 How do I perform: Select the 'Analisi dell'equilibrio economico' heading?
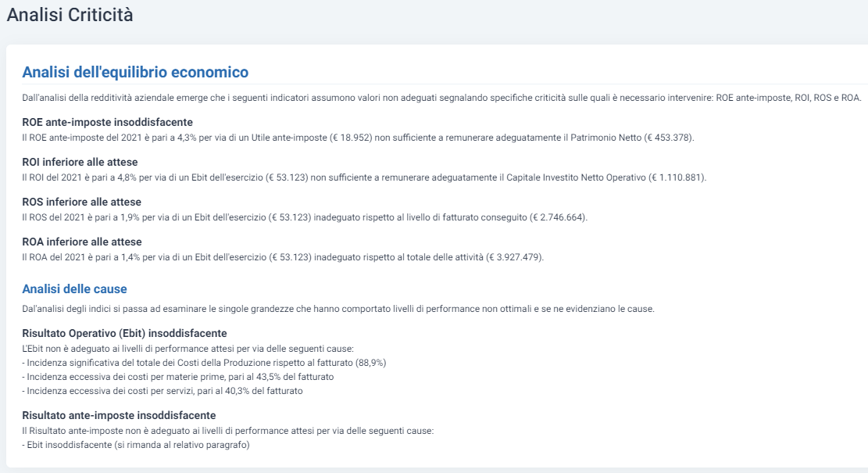coord(135,72)
